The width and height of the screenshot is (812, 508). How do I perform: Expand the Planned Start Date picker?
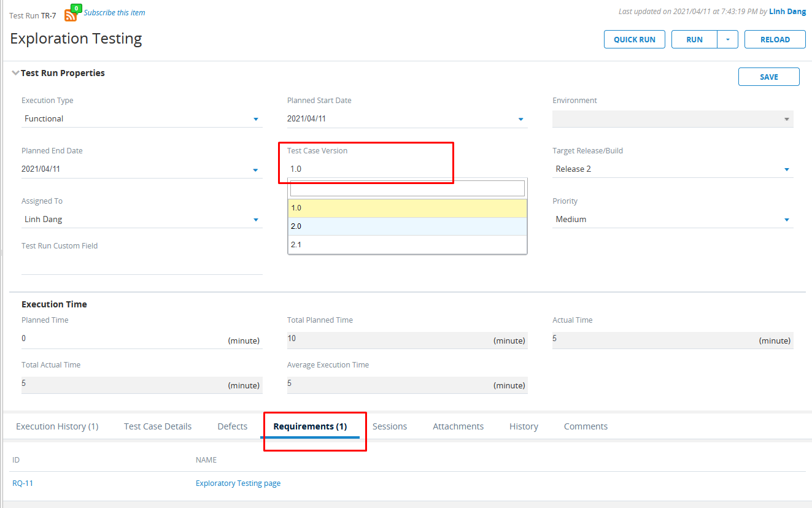[x=520, y=119]
